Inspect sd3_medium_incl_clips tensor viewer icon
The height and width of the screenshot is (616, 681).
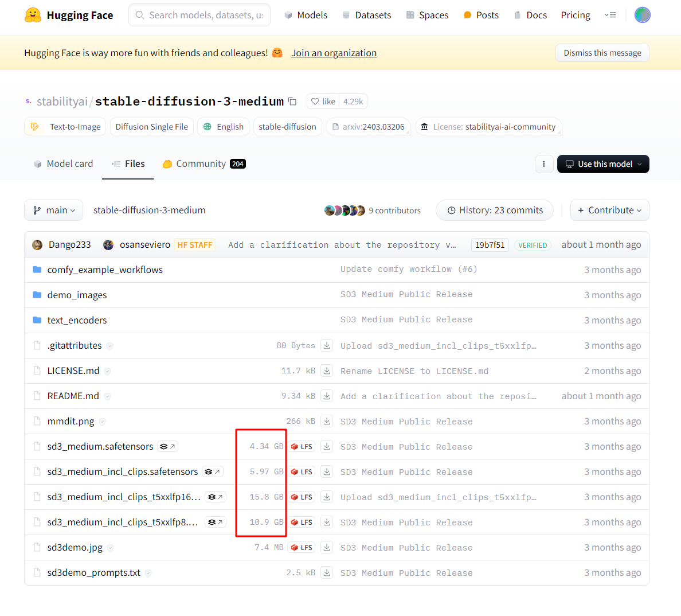[x=212, y=471]
